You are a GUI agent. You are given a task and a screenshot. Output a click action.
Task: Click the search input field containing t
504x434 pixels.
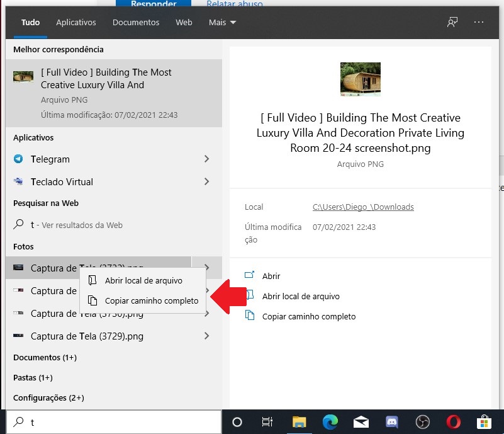pos(120,423)
